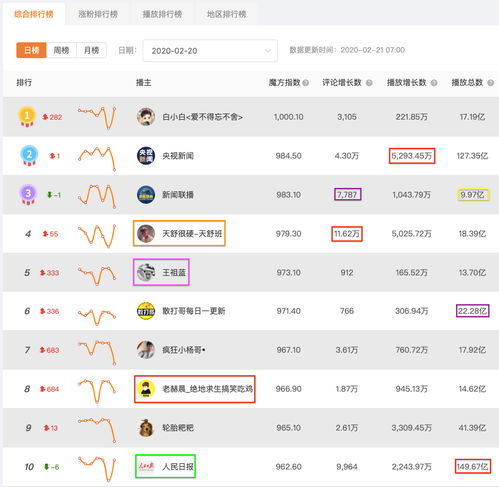Click 评论增长数 value 11.62万
This screenshot has height=487, width=499.
347,234
